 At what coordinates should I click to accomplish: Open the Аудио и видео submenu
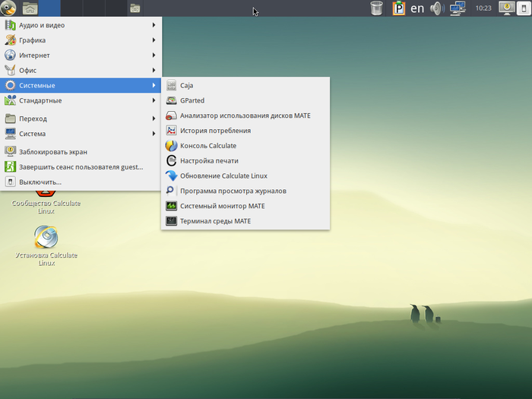[81, 25]
